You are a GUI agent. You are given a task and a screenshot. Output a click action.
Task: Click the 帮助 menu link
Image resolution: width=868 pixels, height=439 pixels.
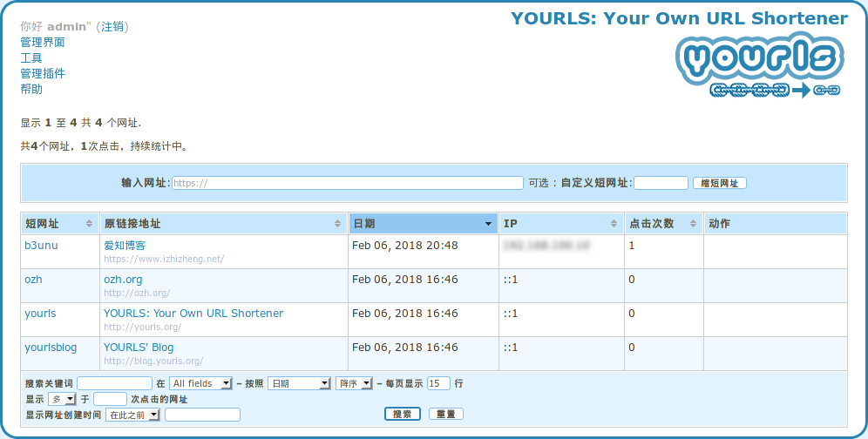pos(31,89)
